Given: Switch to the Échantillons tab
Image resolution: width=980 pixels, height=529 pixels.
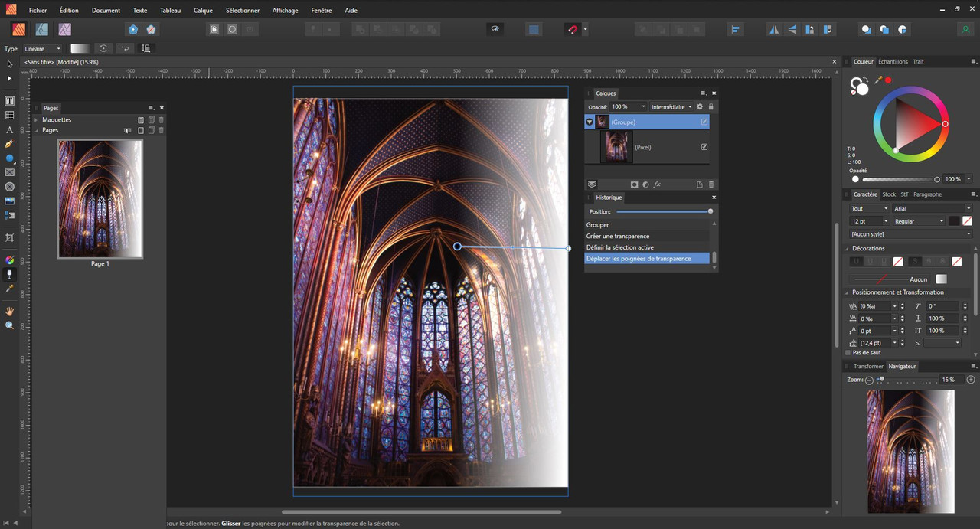Looking at the screenshot, I should click(893, 61).
